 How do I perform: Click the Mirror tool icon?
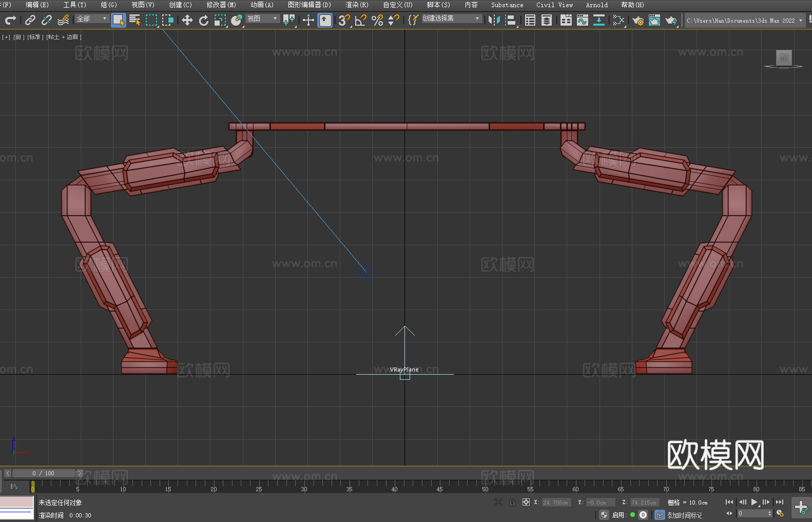[494, 20]
